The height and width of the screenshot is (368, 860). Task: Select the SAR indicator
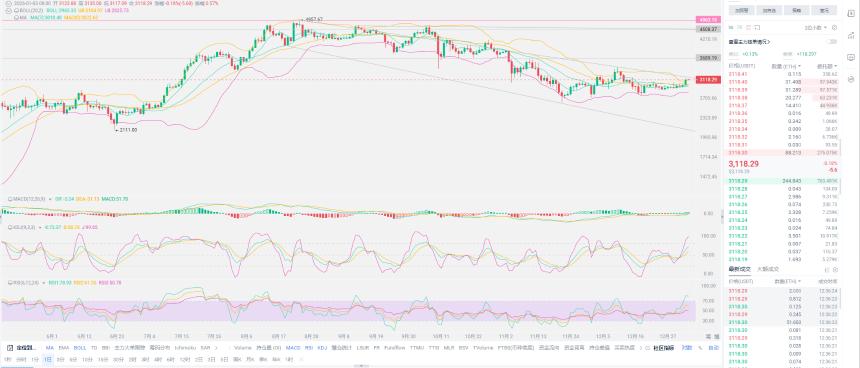click(x=205, y=347)
